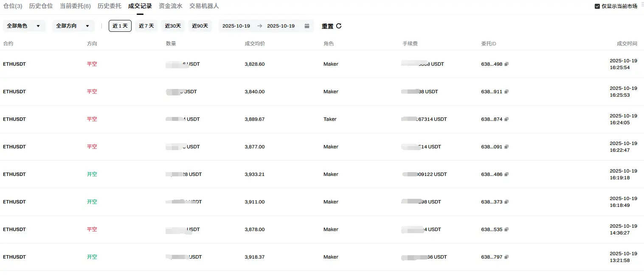Click the 方向 column header
644x276 pixels.
click(92, 44)
